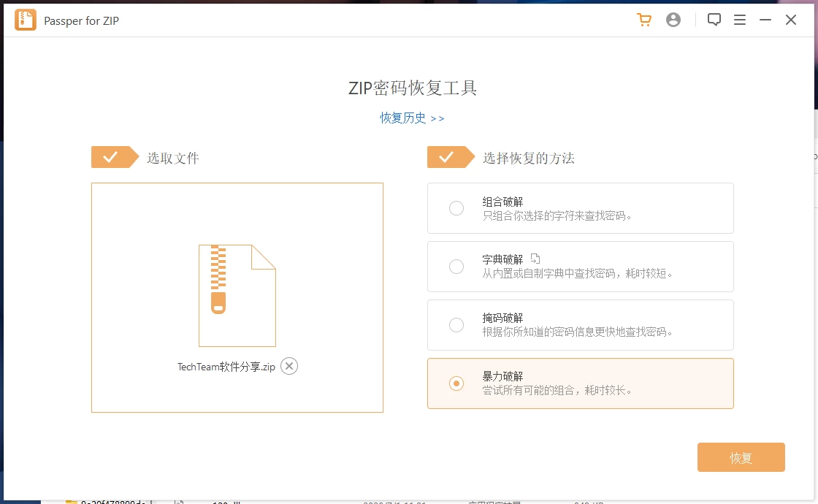Image resolution: width=818 pixels, height=504 pixels.
Task: Select the 掩码破解 recovery method
Action: [x=456, y=325]
